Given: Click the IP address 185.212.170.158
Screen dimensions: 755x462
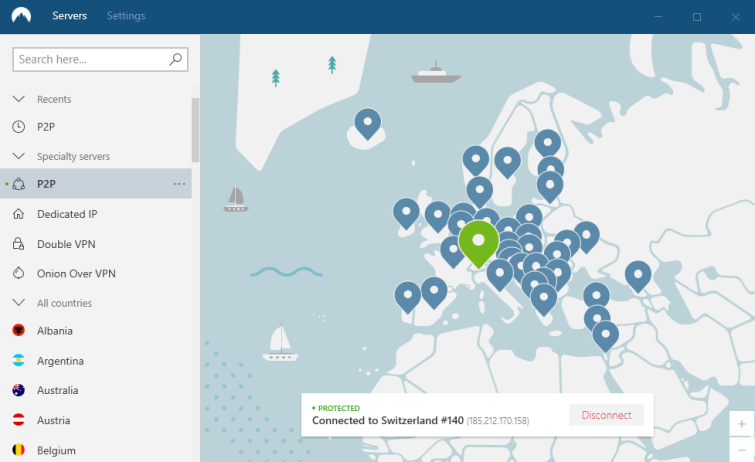Looking at the screenshot, I should tap(498, 421).
